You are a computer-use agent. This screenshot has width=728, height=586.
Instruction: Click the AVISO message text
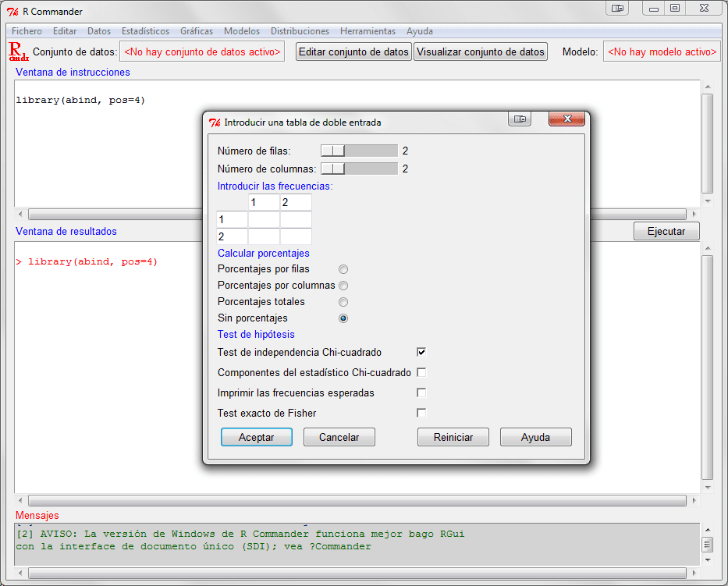tap(240, 540)
